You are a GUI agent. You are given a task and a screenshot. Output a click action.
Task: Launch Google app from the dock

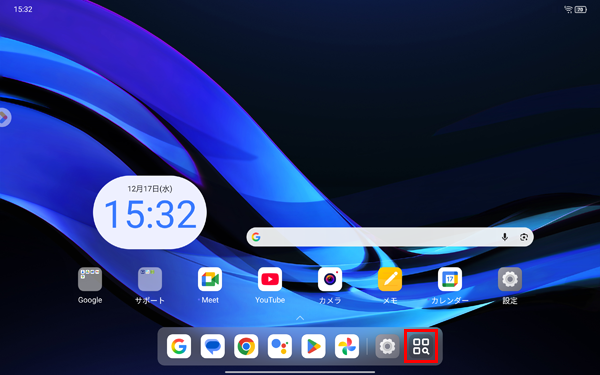tap(179, 346)
